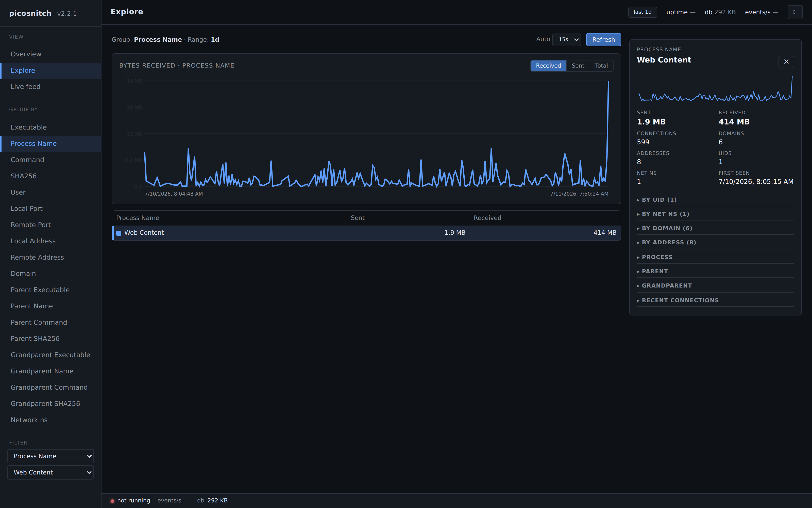The width and height of the screenshot is (812, 508).
Task: Group by Grandparent Name
Action: [x=51, y=371]
